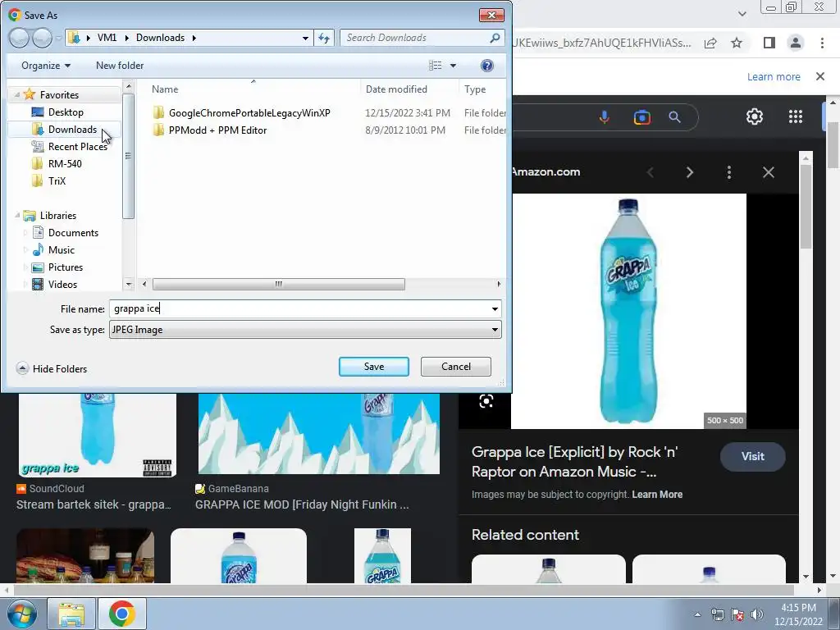Close the image preview panel
The height and width of the screenshot is (630, 840).
click(768, 172)
